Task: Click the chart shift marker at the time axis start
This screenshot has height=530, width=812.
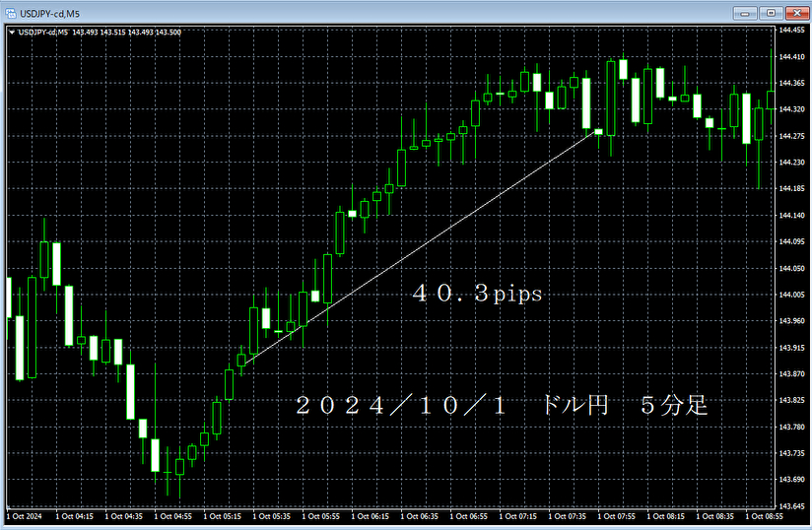Action: [x=9, y=506]
